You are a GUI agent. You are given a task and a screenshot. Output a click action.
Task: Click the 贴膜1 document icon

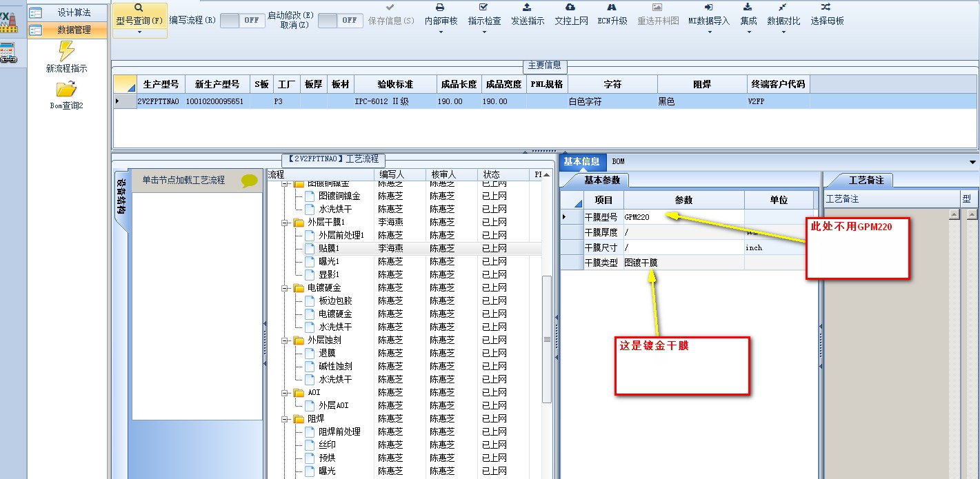(x=310, y=248)
